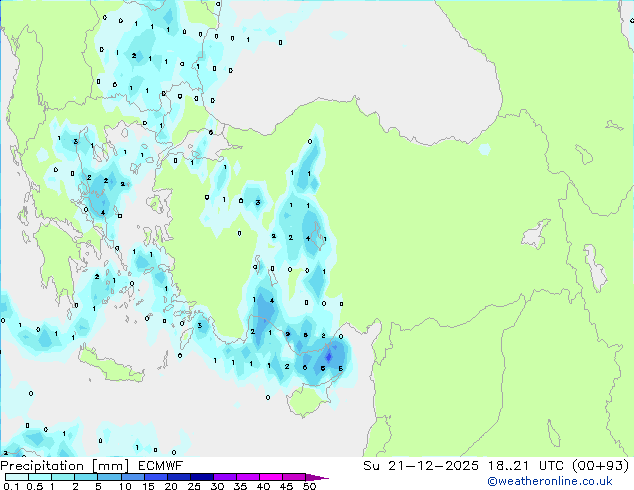The height and width of the screenshot is (490, 634).
Task: Click the 10–15 mm legend color swatch
Action: 132,477
